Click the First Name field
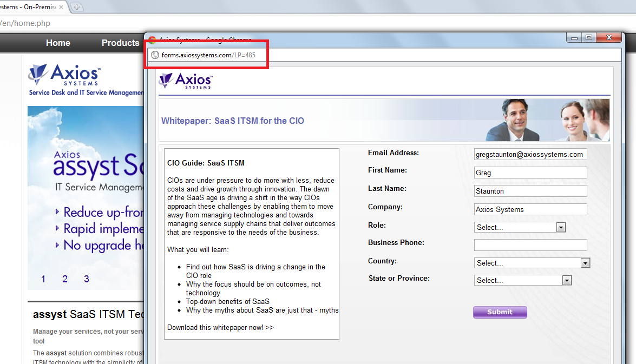Screen dimensions: 636x364 (x=530, y=173)
